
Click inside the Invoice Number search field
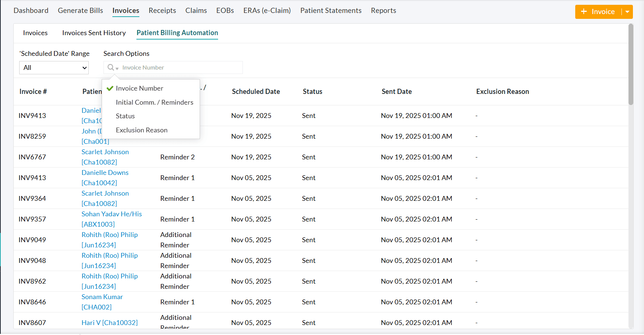point(177,67)
